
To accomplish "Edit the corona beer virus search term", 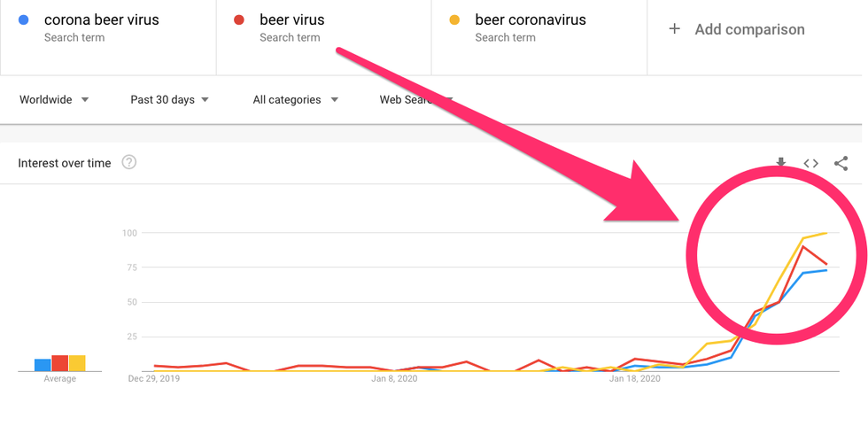I will coord(102,19).
